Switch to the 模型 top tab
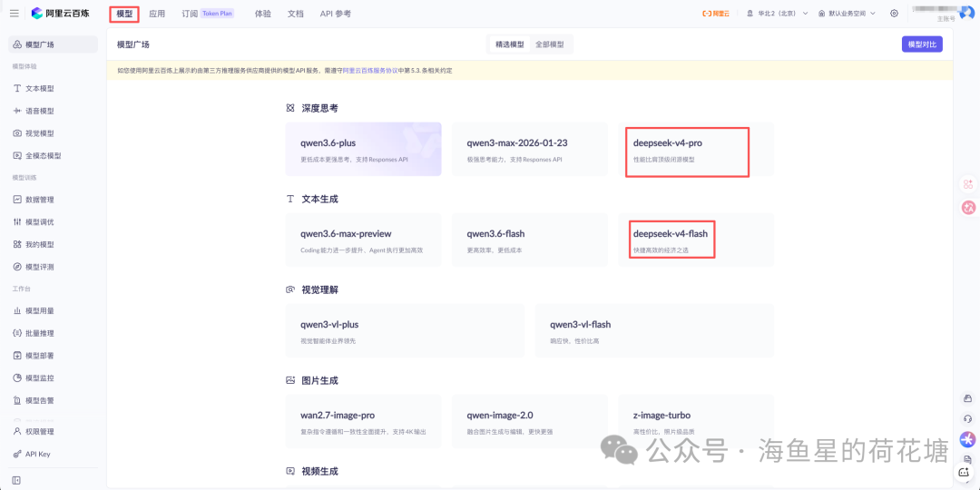This screenshot has height=490, width=980. [x=124, y=13]
